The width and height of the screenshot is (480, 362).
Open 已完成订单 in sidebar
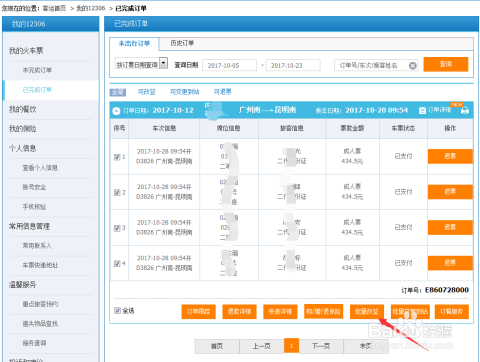pyautogui.click(x=37, y=90)
